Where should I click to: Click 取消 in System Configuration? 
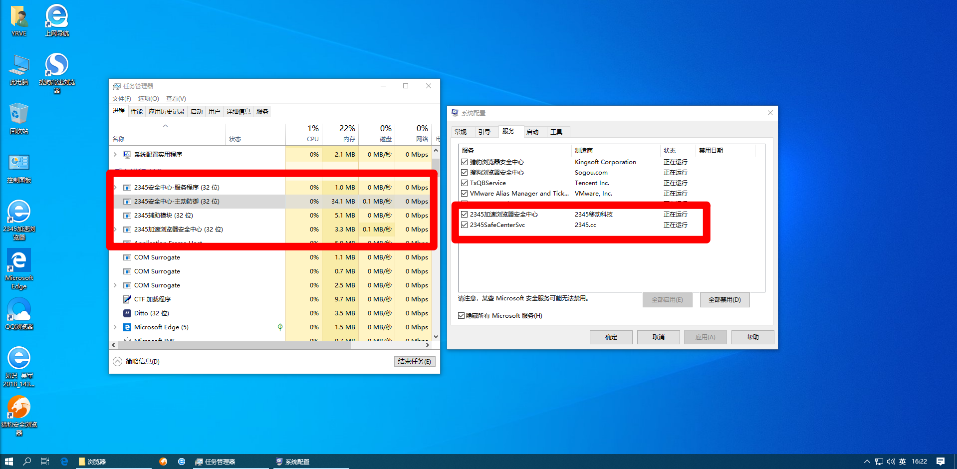pyautogui.click(x=659, y=337)
